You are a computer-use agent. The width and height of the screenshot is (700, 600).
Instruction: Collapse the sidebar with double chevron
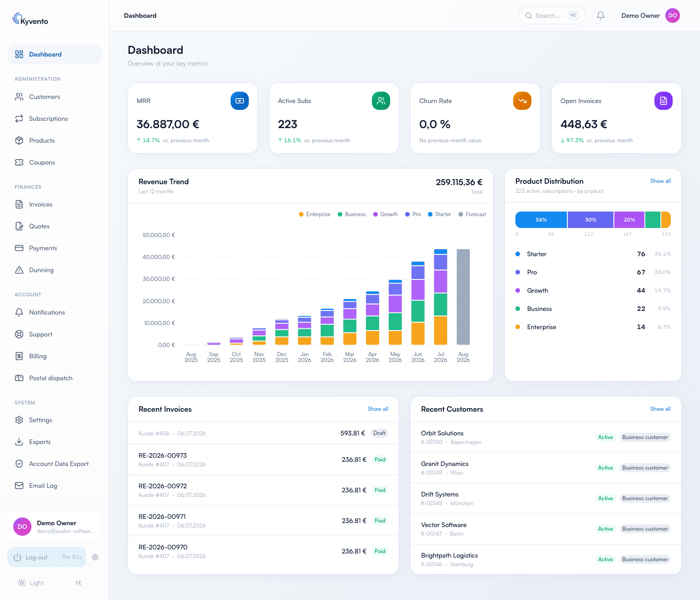(78, 583)
